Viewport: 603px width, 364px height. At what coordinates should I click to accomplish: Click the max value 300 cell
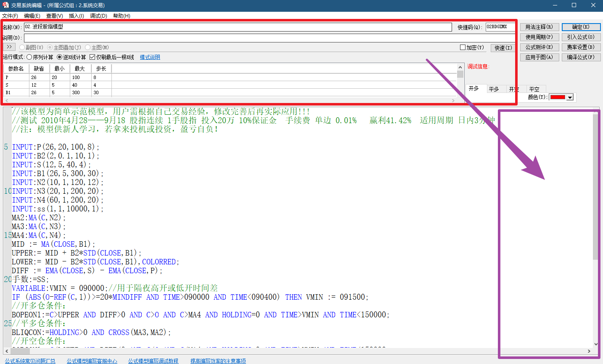80,92
